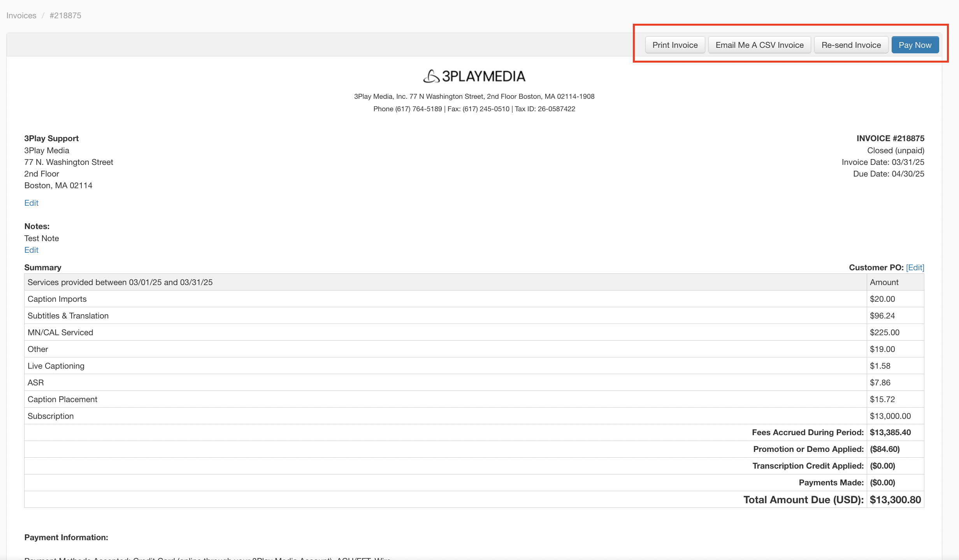Select the 77 N. Washington Street address line
959x560 pixels.
click(68, 162)
